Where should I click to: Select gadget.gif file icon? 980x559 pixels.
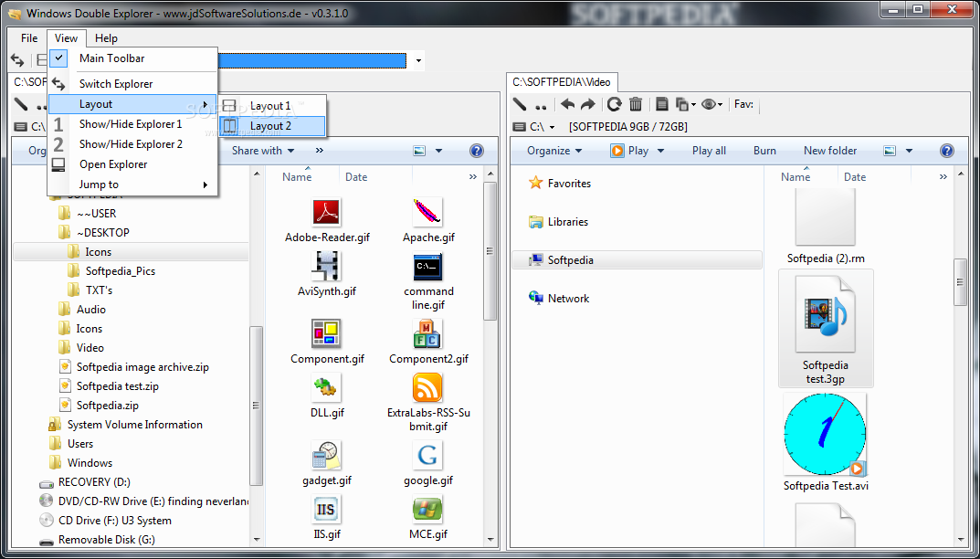pyautogui.click(x=326, y=455)
